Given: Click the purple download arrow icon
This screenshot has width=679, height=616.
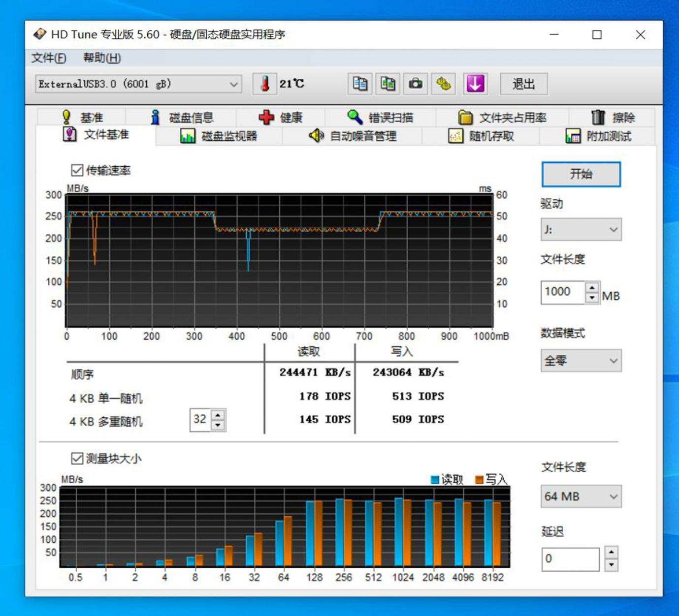Looking at the screenshot, I should [475, 84].
